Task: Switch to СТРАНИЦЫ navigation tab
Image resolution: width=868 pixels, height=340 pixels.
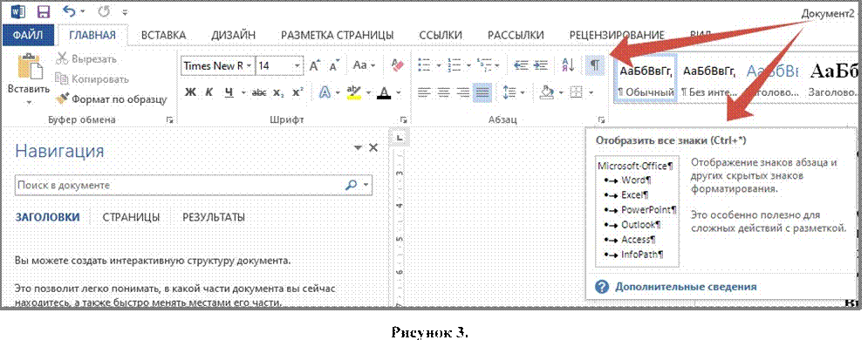Action: point(131,217)
